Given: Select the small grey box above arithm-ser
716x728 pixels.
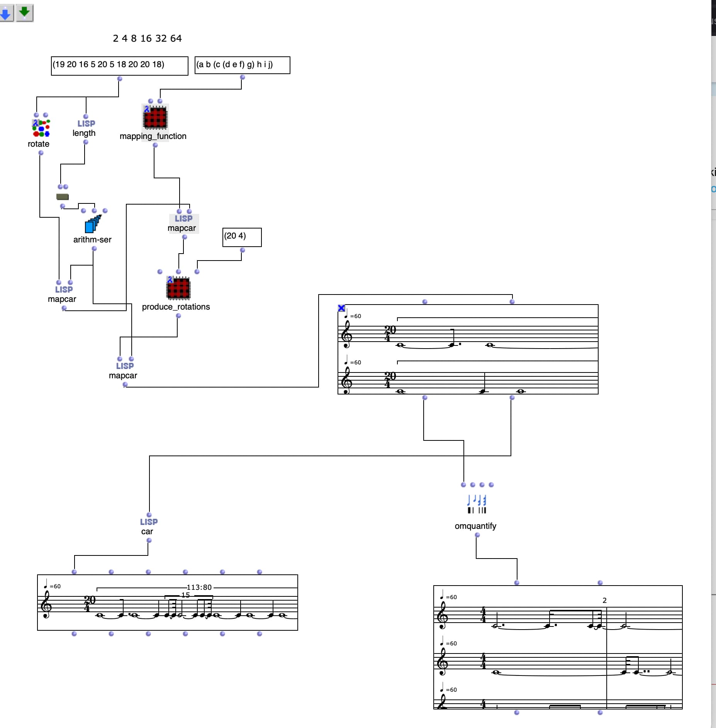Looking at the screenshot, I should [x=63, y=197].
